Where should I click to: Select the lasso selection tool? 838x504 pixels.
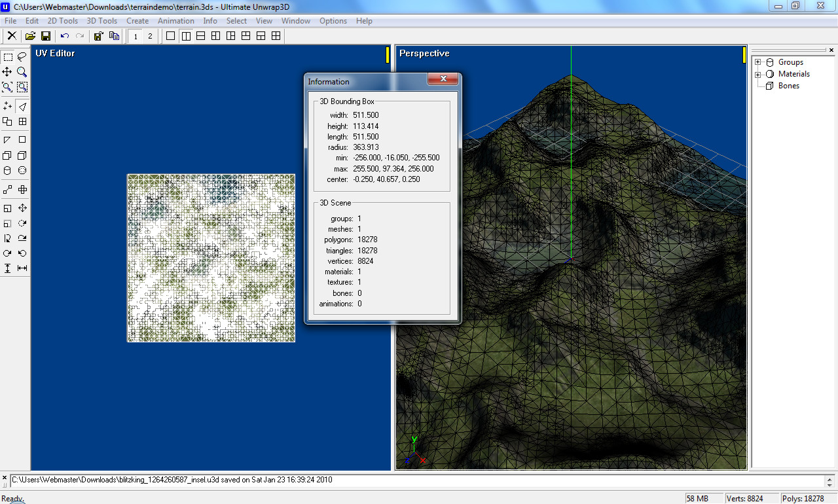22,57
